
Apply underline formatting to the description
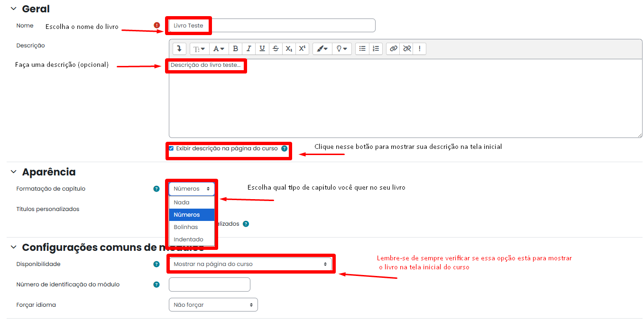pyautogui.click(x=262, y=48)
